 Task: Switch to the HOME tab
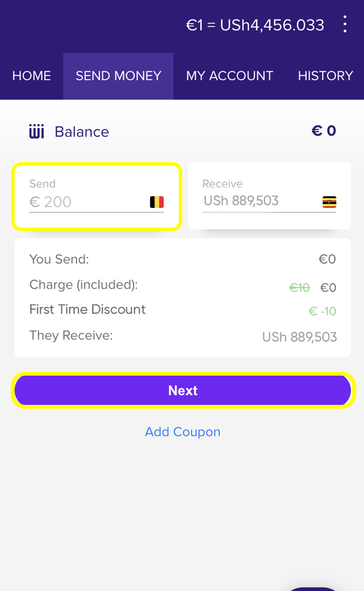[32, 76]
